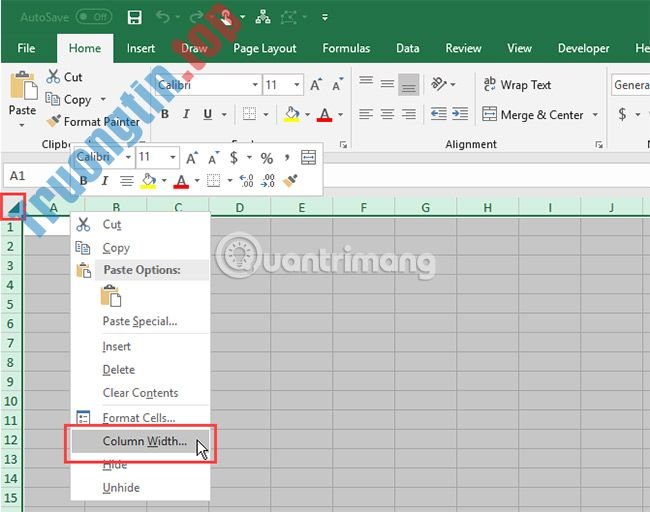Go to the Data tab
650x512 pixels.
coord(407,48)
